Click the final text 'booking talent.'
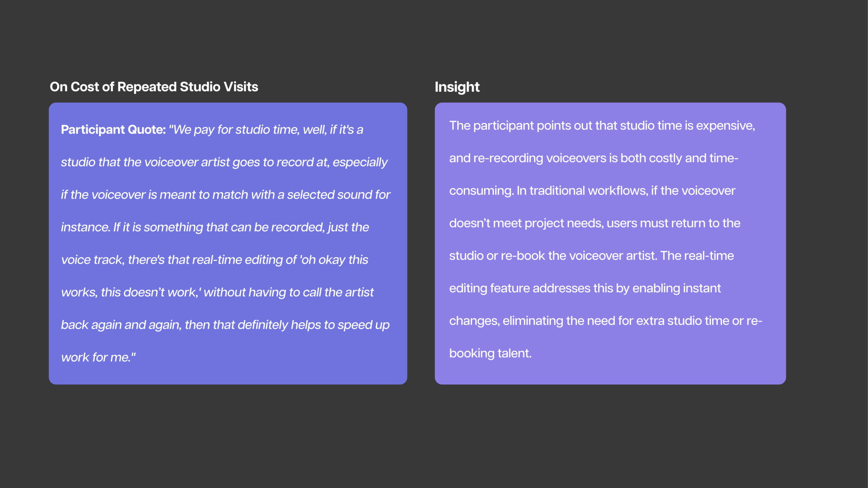The width and height of the screenshot is (868, 488). click(x=490, y=353)
